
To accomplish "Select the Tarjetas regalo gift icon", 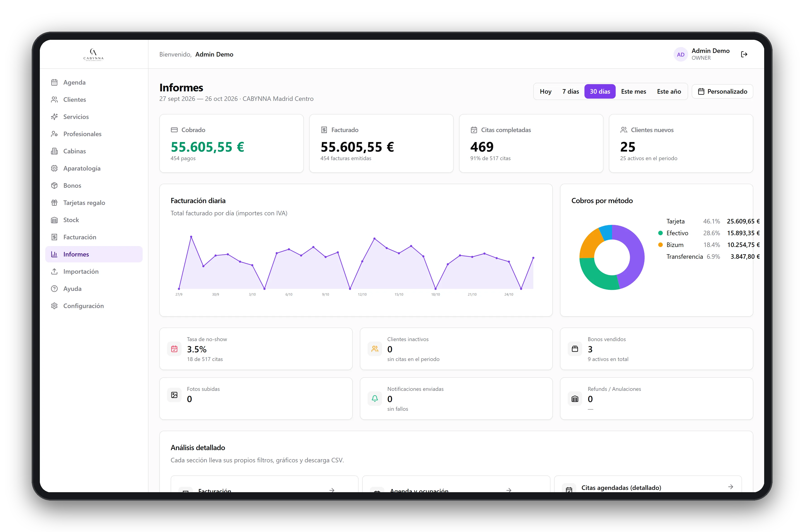I will tap(54, 203).
